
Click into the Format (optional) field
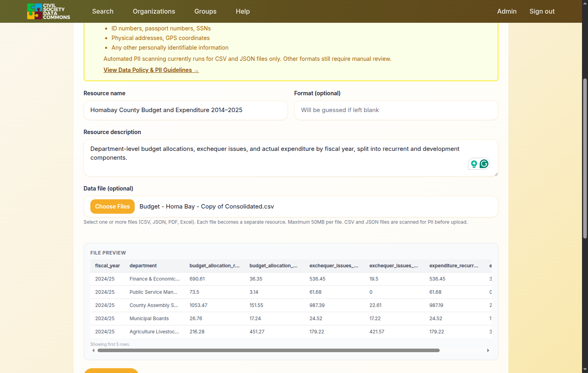pyautogui.click(x=396, y=110)
